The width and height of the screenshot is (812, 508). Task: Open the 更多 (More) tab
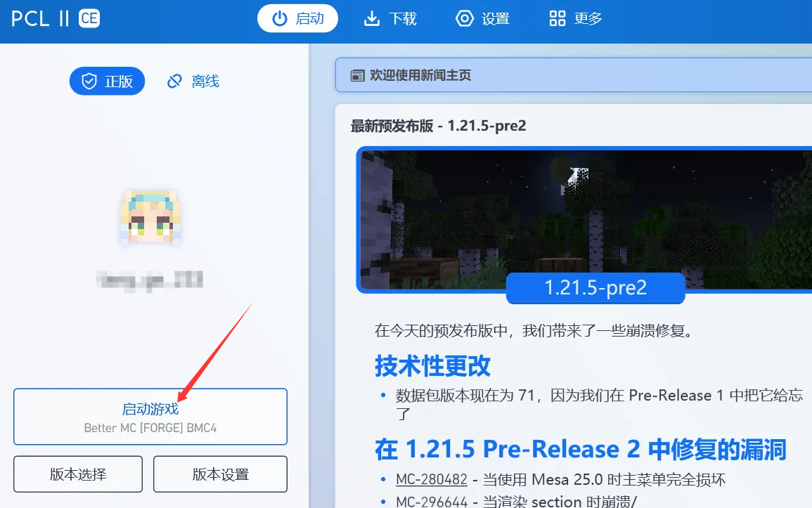575,19
